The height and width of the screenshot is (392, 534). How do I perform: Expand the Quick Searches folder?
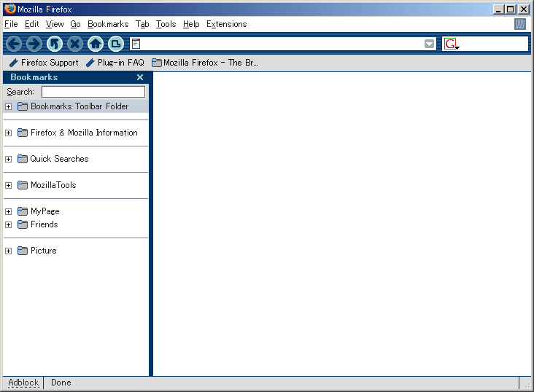click(9, 159)
